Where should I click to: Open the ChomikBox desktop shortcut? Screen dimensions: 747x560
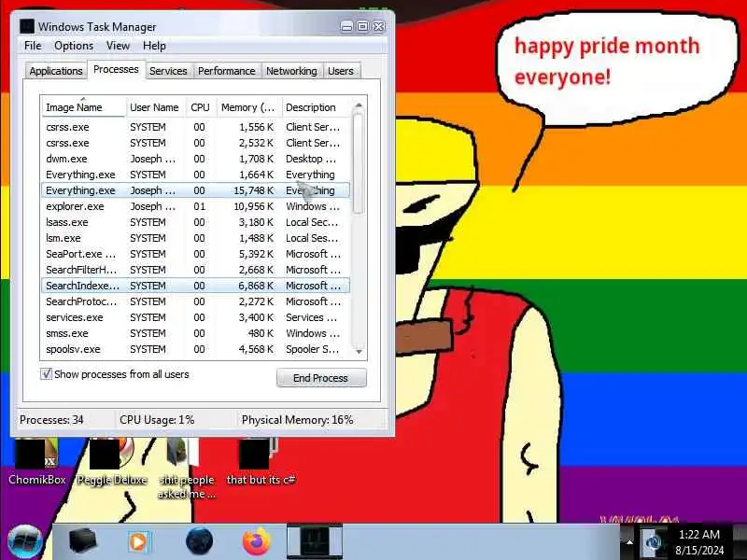coord(36,462)
